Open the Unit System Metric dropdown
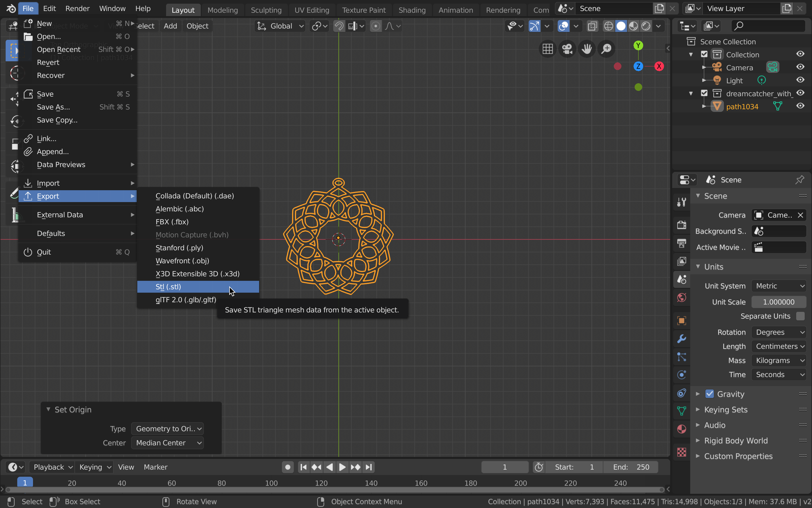The image size is (812, 508). 779,286
